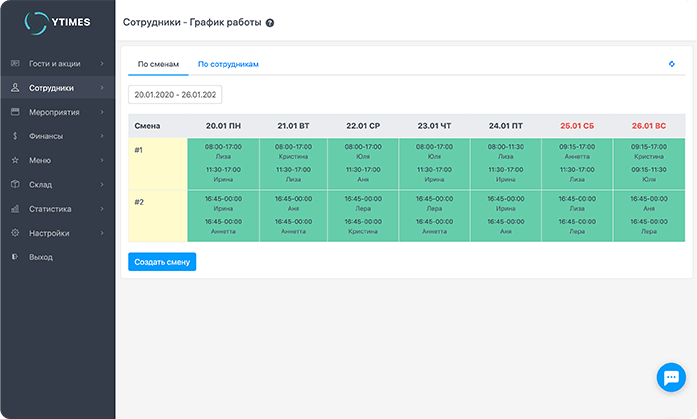697x419 pixels.
Task: Open the chat support bubble
Action: click(669, 377)
